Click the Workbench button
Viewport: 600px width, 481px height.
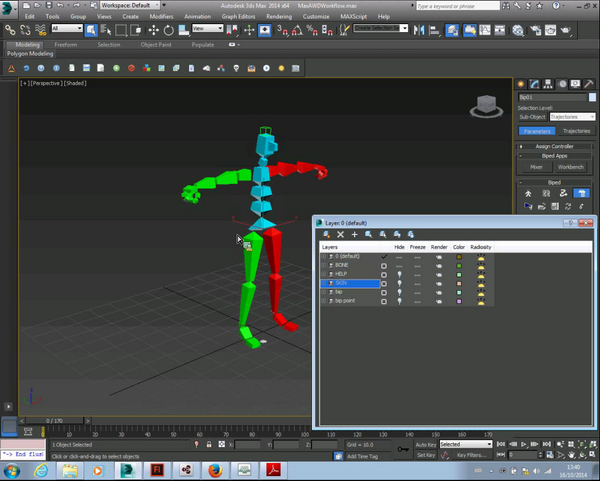[x=571, y=167]
